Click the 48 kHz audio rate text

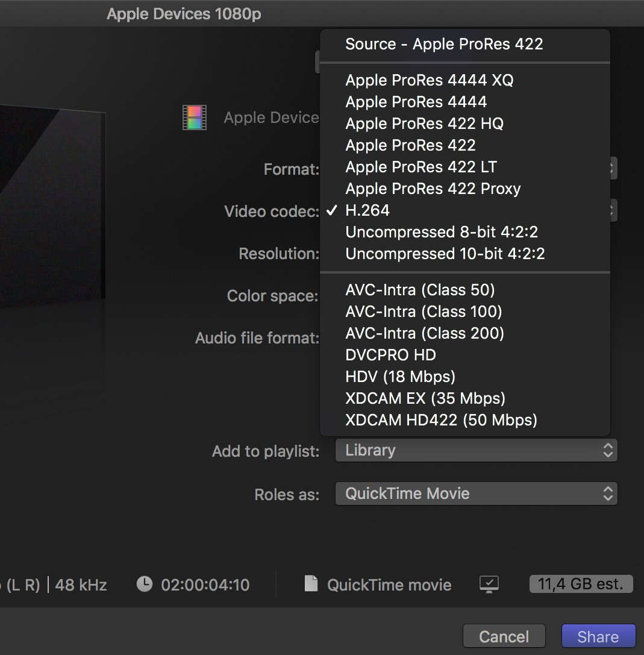81,585
